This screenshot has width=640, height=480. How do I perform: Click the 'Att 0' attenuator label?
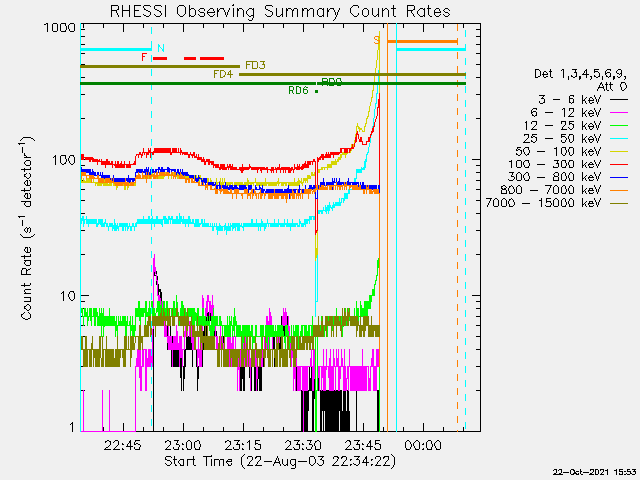611,87
